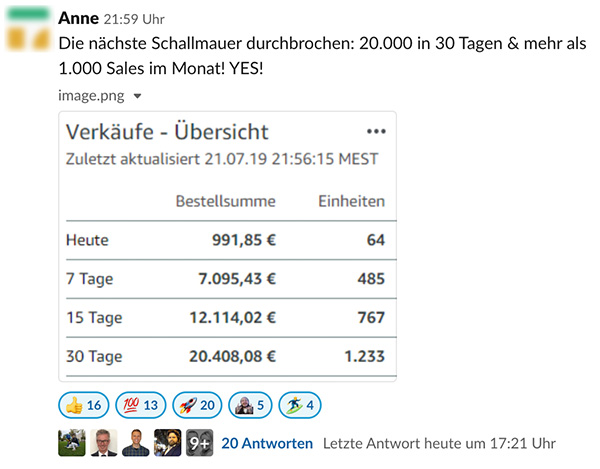Click the replier avatar with glasses and suit
The image size is (600, 469).
point(104,443)
